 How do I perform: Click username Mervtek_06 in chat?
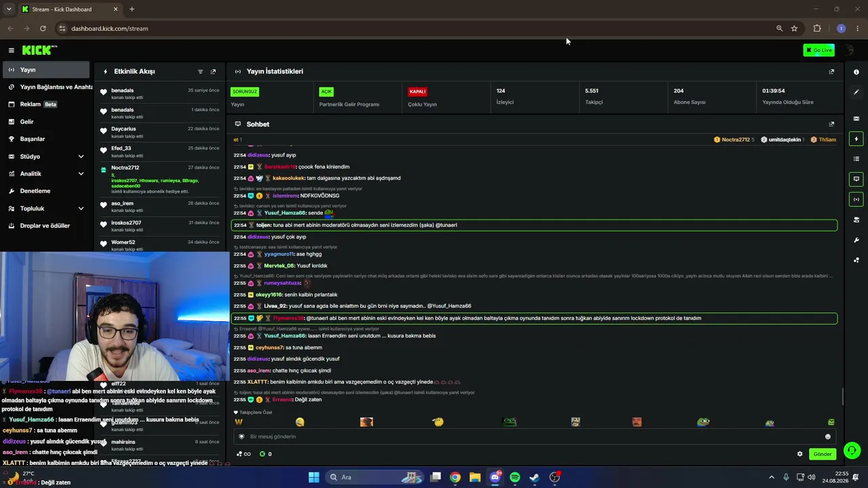pyautogui.click(x=279, y=266)
